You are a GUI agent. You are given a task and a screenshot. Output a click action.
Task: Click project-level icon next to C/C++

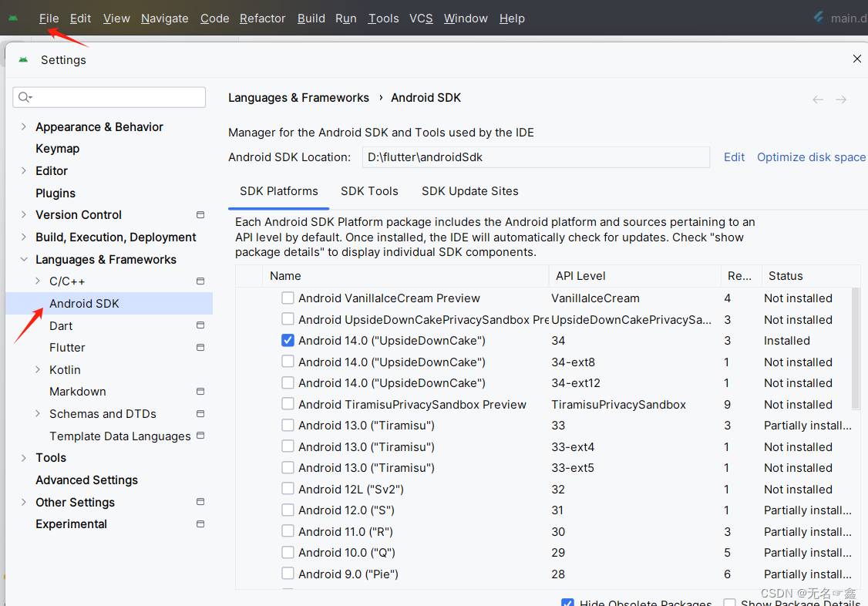[x=200, y=281]
